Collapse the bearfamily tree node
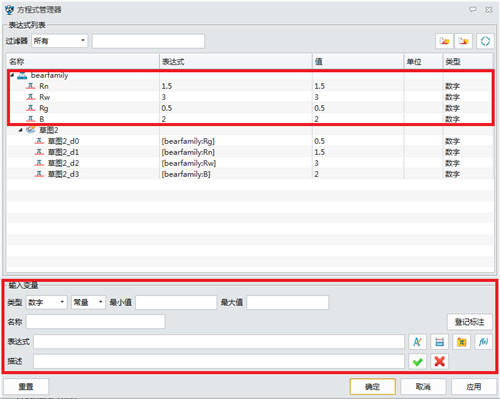500x399 pixels. pyautogui.click(x=12, y=75)
